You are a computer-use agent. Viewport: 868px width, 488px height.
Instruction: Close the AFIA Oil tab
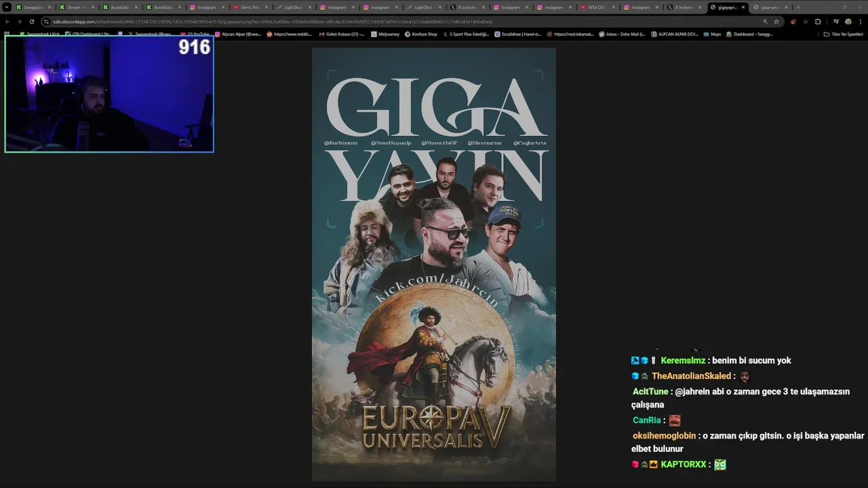[x=613, y=7]
